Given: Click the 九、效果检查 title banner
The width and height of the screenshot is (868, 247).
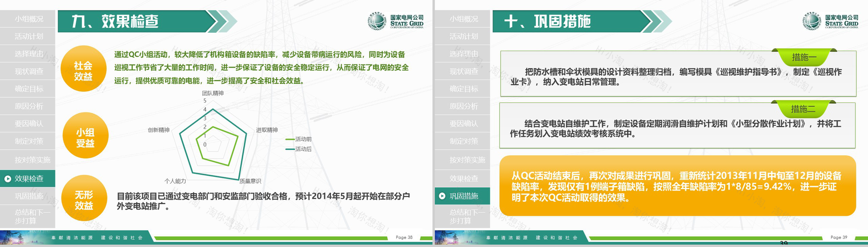Looking at the screenshot, I should [136, 21].
